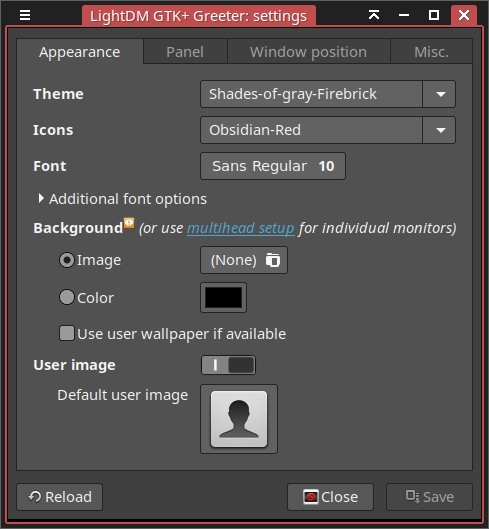Maximize the settings window
The image size is (489, 529).
434,15
